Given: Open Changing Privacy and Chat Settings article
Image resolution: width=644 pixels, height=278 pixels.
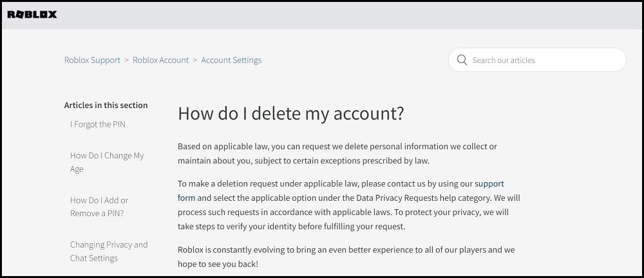Looking at the screenshot, I should click(x=109, y=252).
